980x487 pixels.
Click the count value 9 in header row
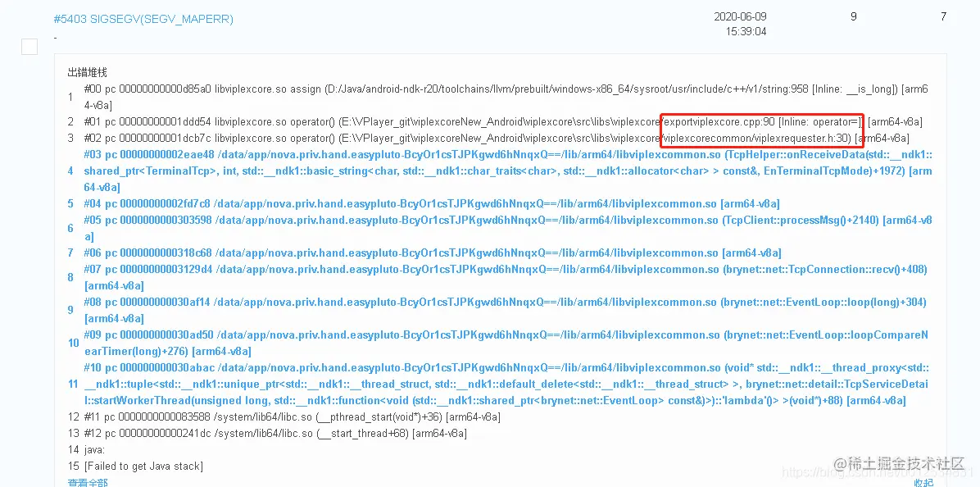point(853,17)
